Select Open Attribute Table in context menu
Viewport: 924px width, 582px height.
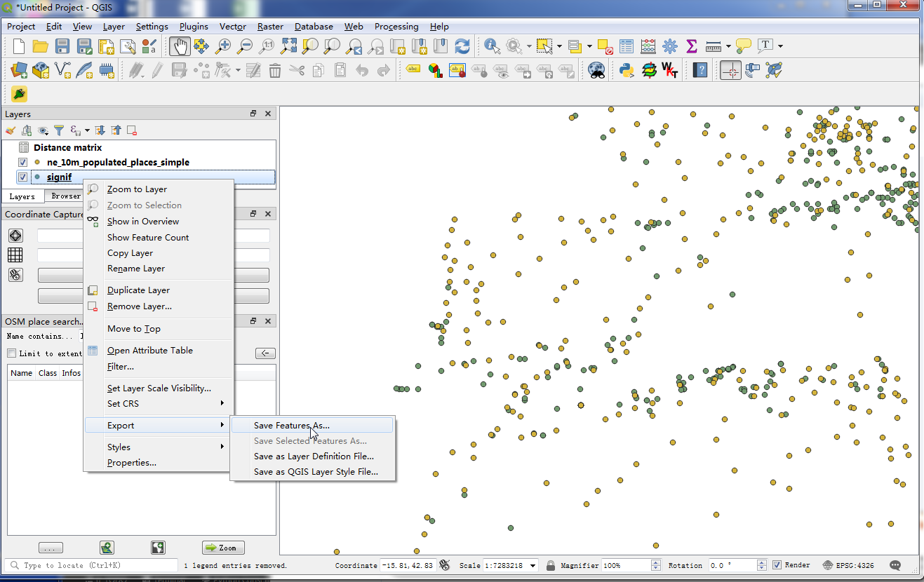click(x=158, y=350)
